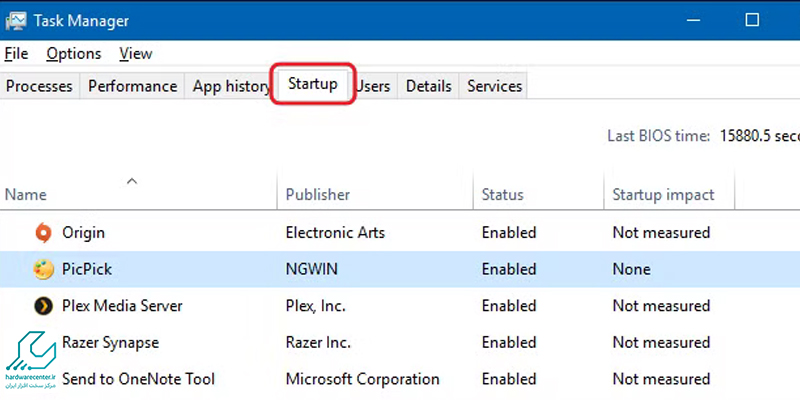Click the sort arrow above Name
Image resolution: width=800 pixels, height=400 pixels.
pos(132,181)
